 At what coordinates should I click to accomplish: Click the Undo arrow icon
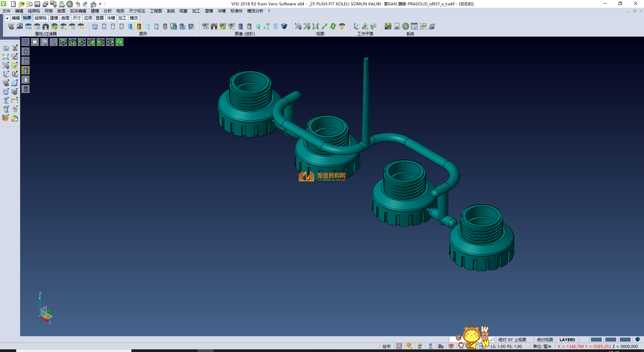click(77, 4)
